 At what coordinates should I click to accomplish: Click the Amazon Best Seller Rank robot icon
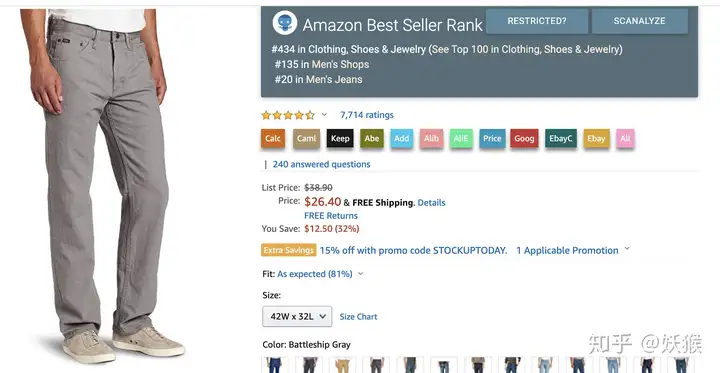285,23
